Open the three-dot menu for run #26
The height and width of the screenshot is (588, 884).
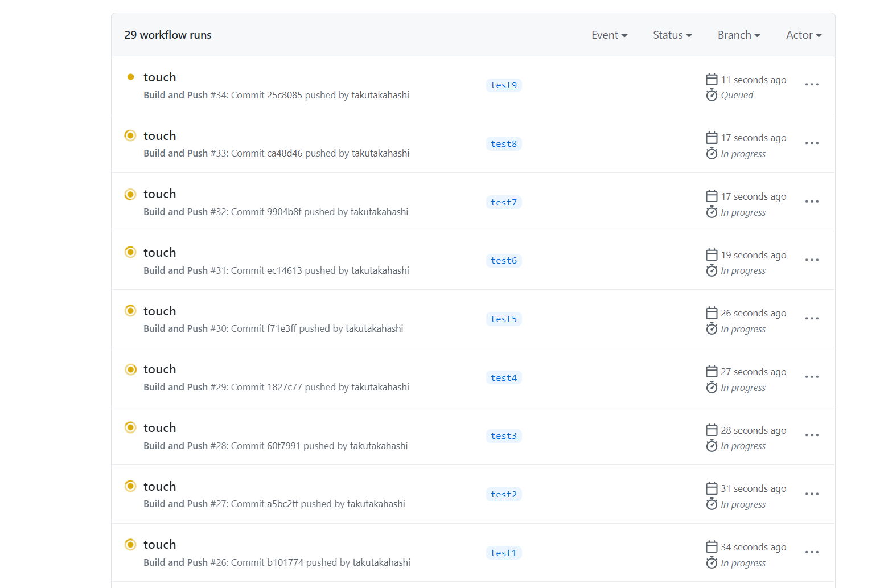tap(812, 552)
